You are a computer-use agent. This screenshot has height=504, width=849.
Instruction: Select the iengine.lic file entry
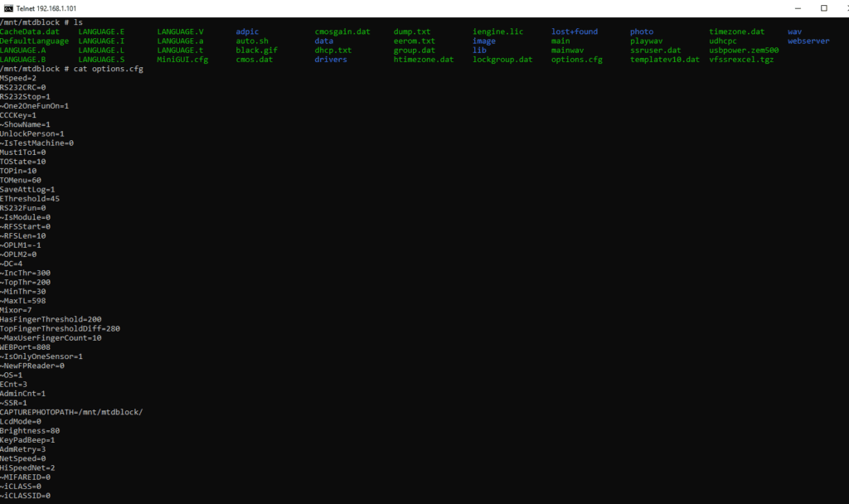[x=497, y=31]
